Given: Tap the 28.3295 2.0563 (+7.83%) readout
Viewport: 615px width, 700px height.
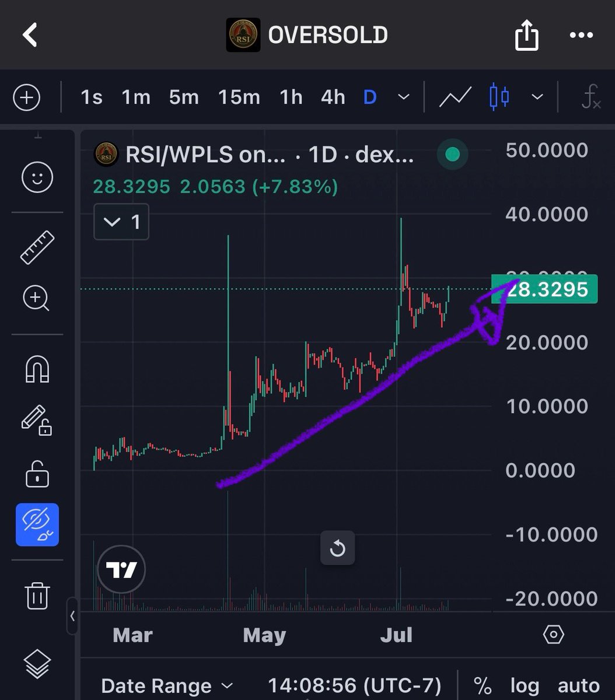Looking at the screenshot, I should pos(215,187).
